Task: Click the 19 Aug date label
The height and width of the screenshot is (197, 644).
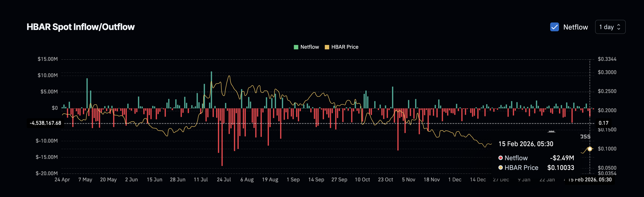Action: pyautogui.click(x=270, y=180)
